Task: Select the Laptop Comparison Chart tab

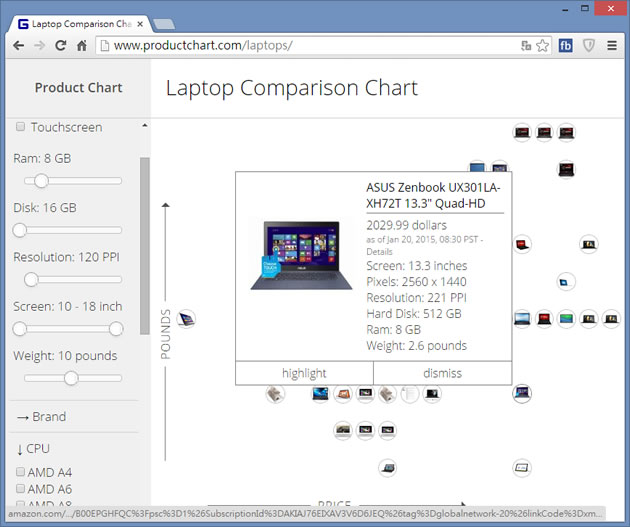Action: (80, 24)
